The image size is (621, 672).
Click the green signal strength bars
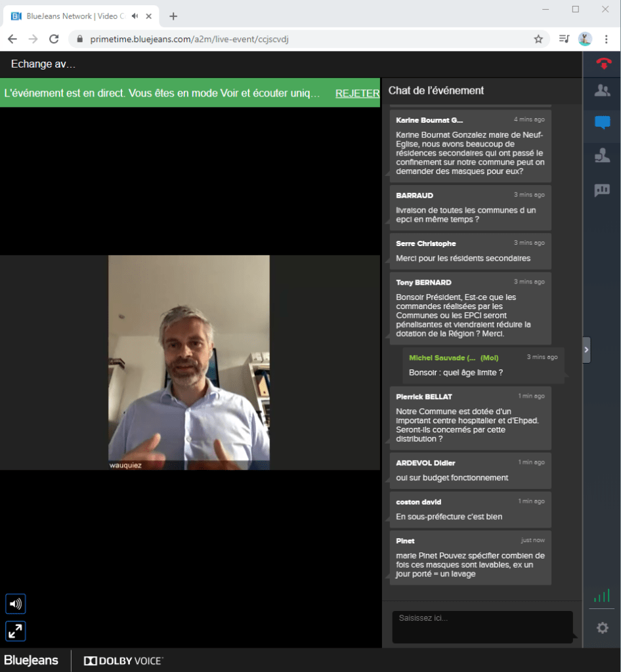point(601,596)
